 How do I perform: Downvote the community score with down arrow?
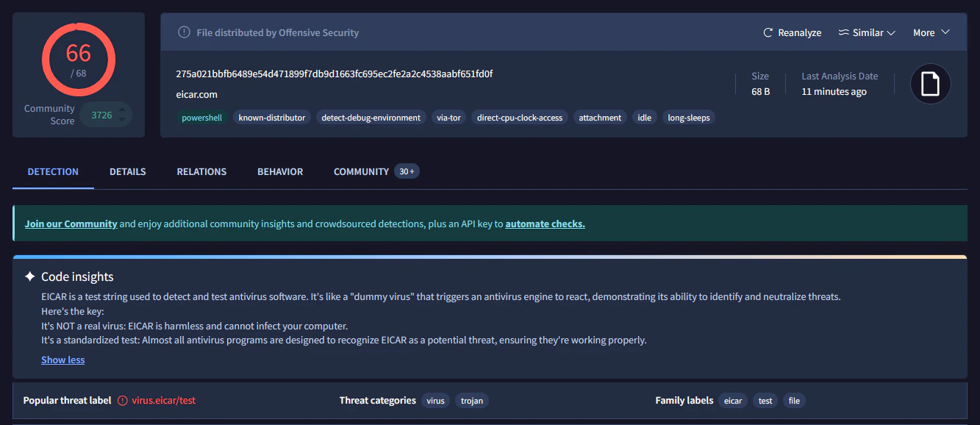(122, 120)
